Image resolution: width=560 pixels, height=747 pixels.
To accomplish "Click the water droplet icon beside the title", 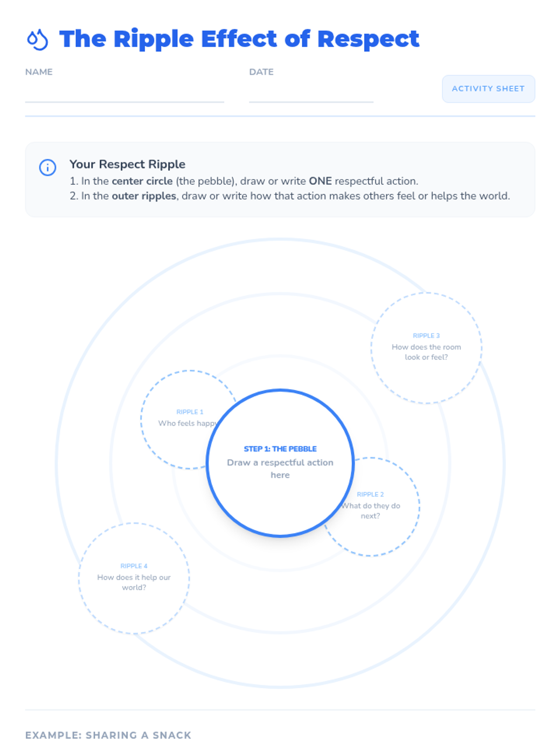I will pos(37,39).
